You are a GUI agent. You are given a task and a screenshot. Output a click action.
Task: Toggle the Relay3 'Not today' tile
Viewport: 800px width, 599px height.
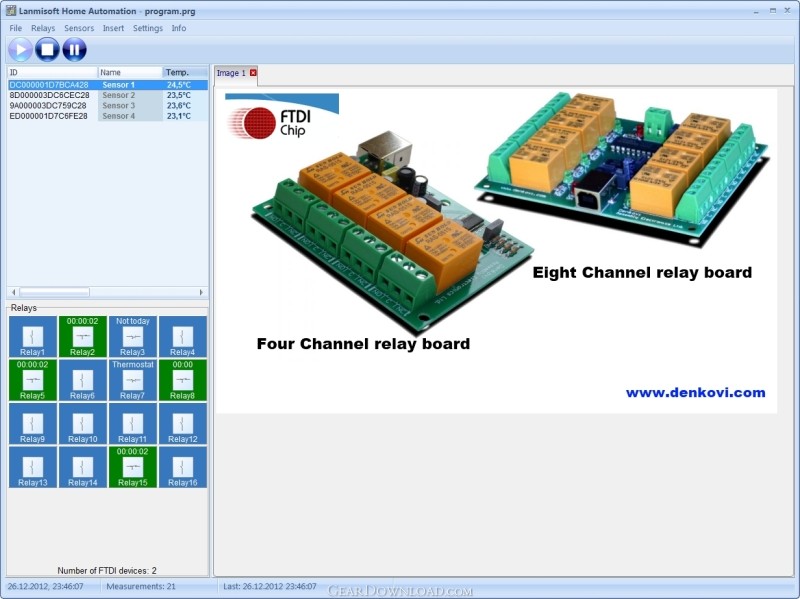tap(133, 337)
